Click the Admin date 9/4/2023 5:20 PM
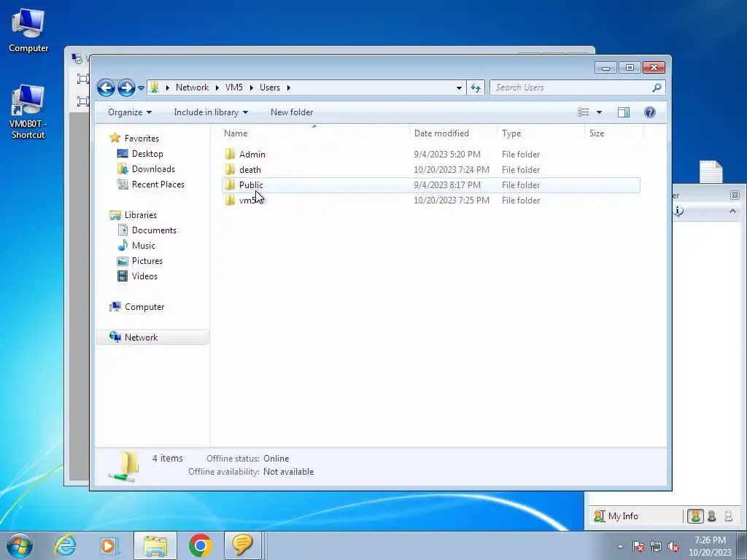Viewport: 747px width, 560px height. (447, 155)
